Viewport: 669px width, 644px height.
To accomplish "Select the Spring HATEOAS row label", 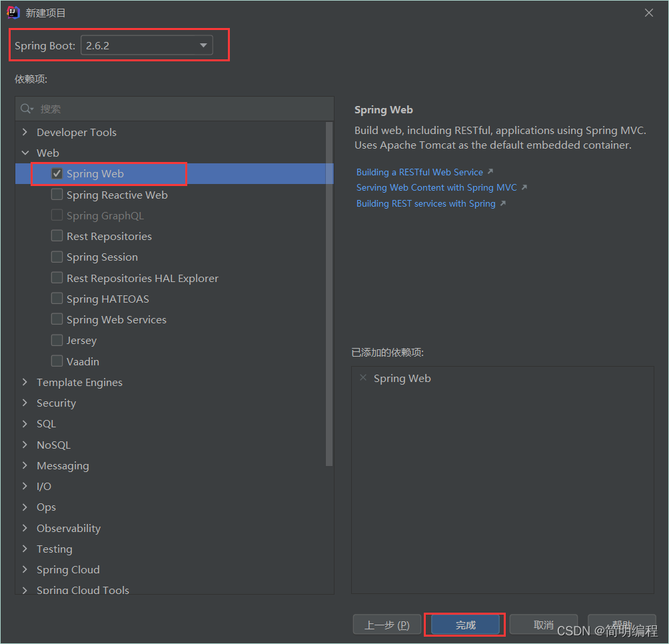I will coord(107,299).
